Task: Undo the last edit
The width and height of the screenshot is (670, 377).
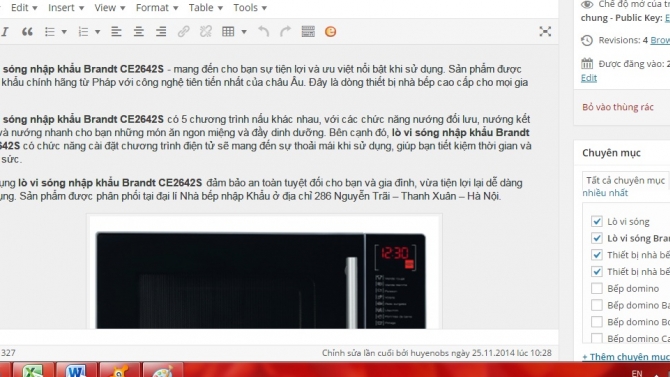Action: pyautogui.click(x=264, y=32)
